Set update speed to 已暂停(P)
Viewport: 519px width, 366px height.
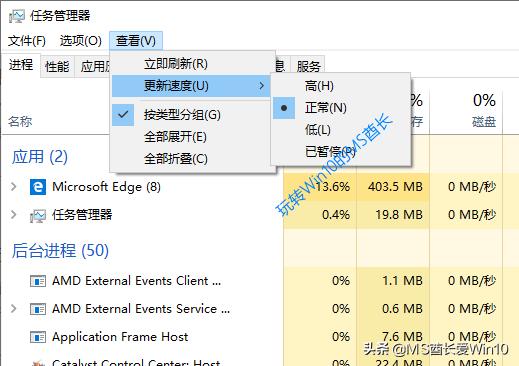(341, 152)
